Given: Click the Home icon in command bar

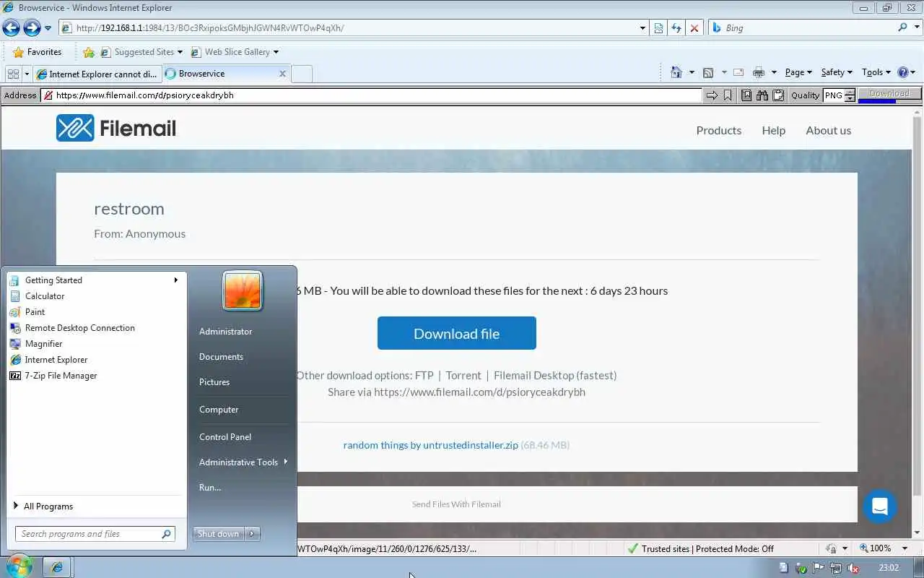Looking at the screenshot, I should [x=676, y=72].
